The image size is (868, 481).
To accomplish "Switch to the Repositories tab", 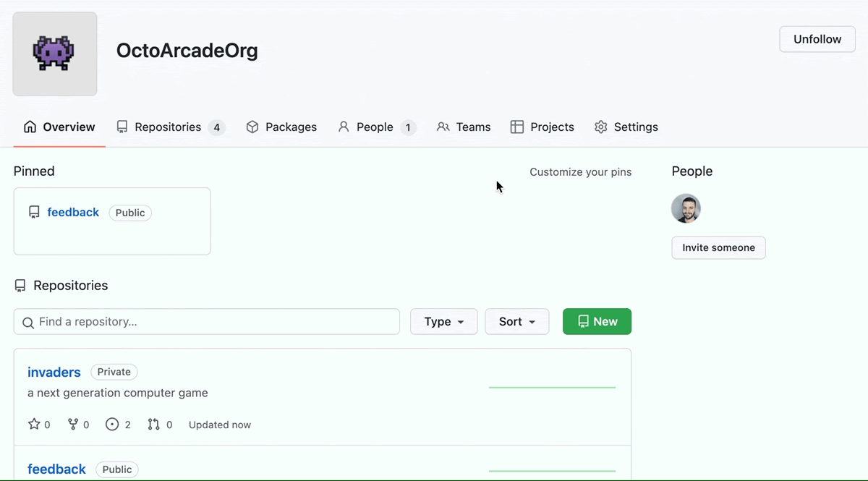I will point(170,127).
